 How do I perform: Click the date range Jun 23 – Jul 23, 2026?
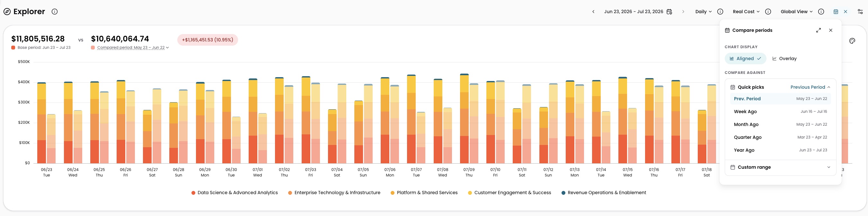pyautogui.click(x=633, y=12)
